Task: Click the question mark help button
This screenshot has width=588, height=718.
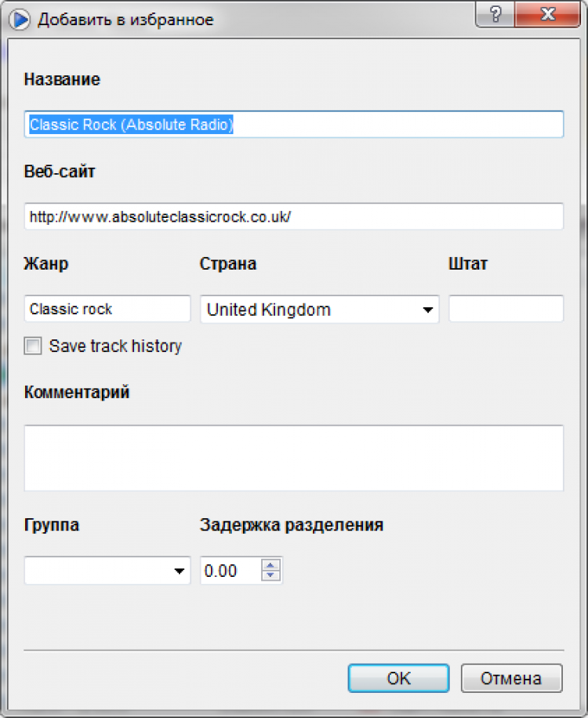Action: tap(495, 15)
